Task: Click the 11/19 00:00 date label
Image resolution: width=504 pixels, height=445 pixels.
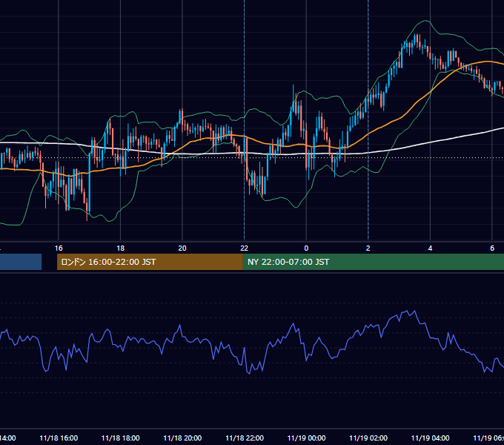Action: tap(306, 438)
